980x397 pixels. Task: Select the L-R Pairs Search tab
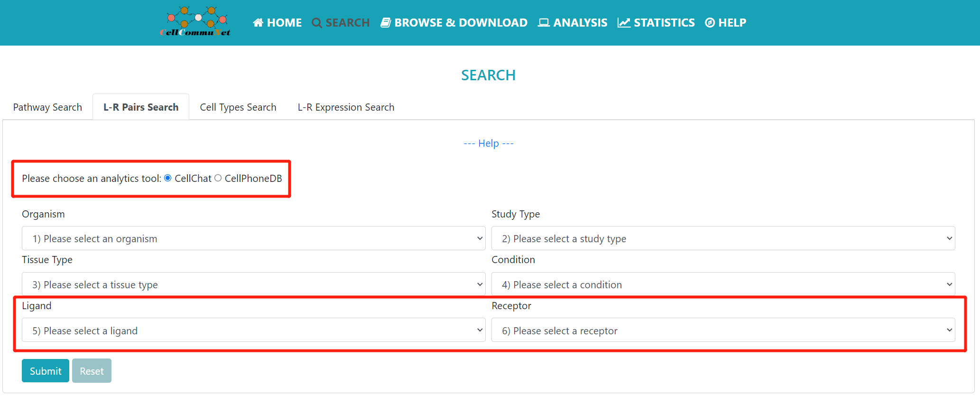(x=141, y=107)
